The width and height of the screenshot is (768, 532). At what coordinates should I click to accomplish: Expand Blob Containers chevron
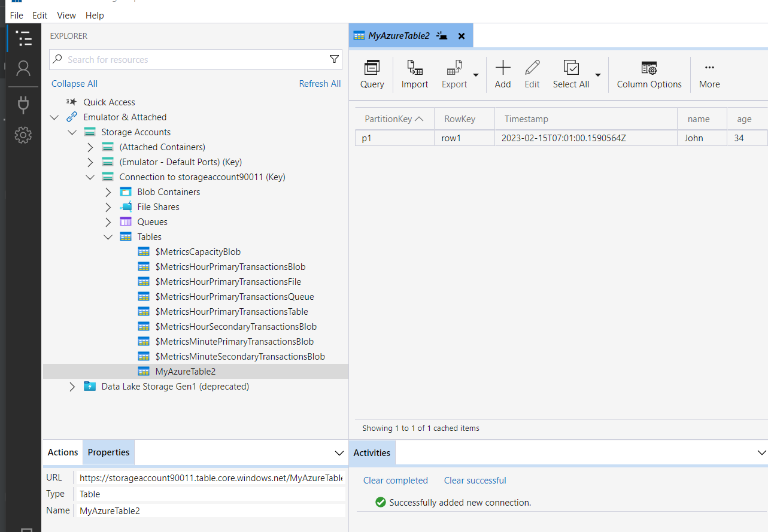coord(108,192)
